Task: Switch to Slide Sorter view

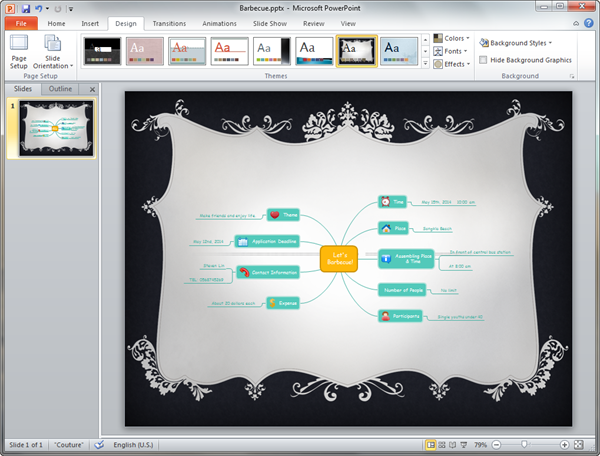Action: coord(443,444)
